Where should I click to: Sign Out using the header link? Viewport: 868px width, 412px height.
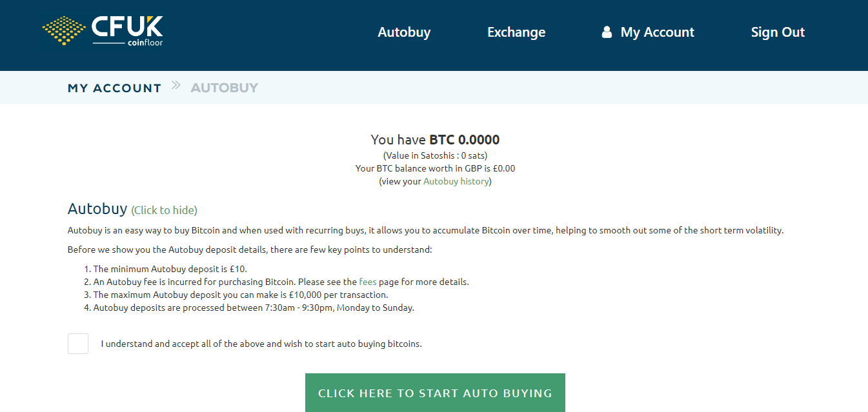click(x=778, y=32)
